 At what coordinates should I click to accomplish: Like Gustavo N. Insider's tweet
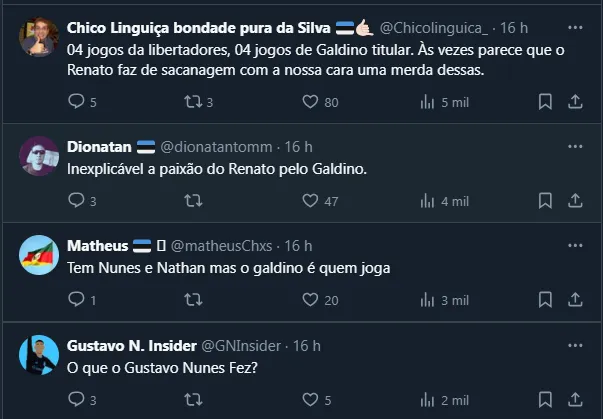pos(309,399)
